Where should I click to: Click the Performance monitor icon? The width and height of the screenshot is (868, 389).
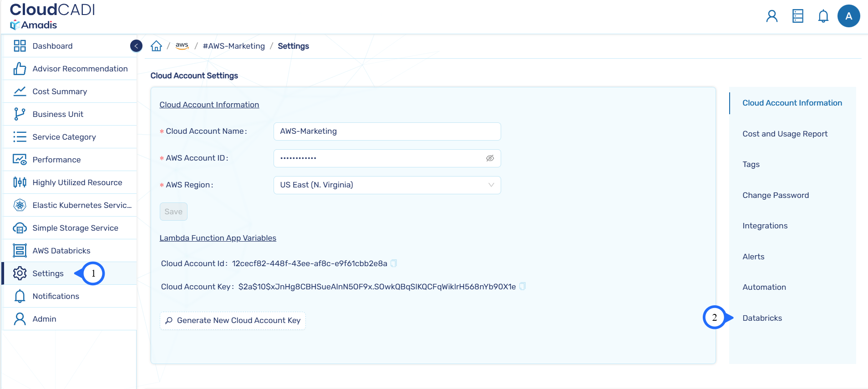tap(20, 160)
